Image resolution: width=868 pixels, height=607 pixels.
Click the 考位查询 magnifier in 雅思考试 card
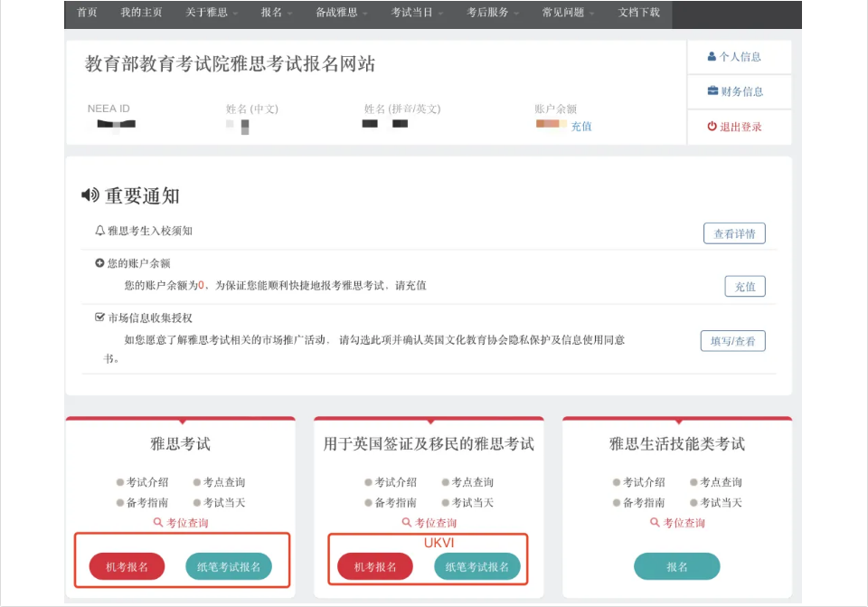(158, 522)
